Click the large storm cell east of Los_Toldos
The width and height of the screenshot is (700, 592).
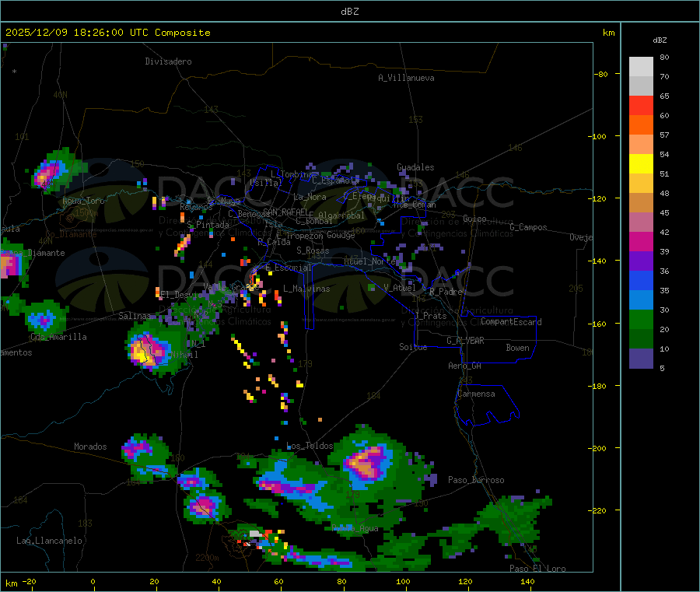pyautogui.click(x=367, y=462)
